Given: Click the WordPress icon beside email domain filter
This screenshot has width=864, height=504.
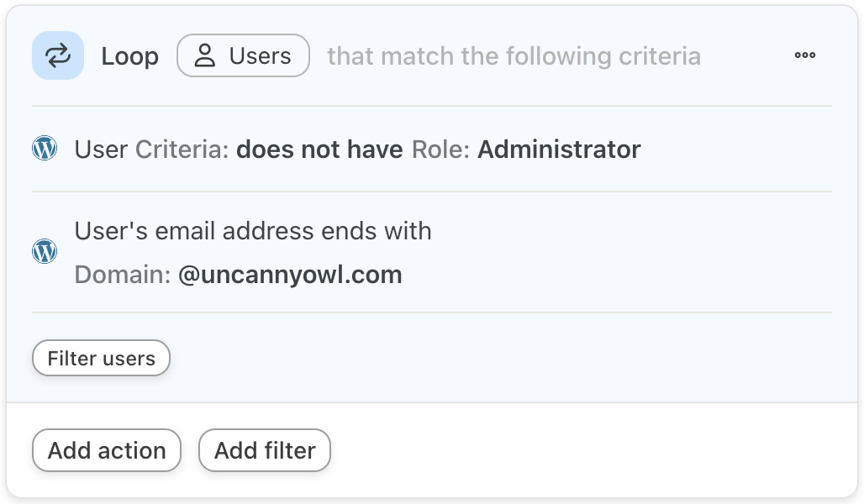Looking at the screenshot, I should tap(45, 252).
